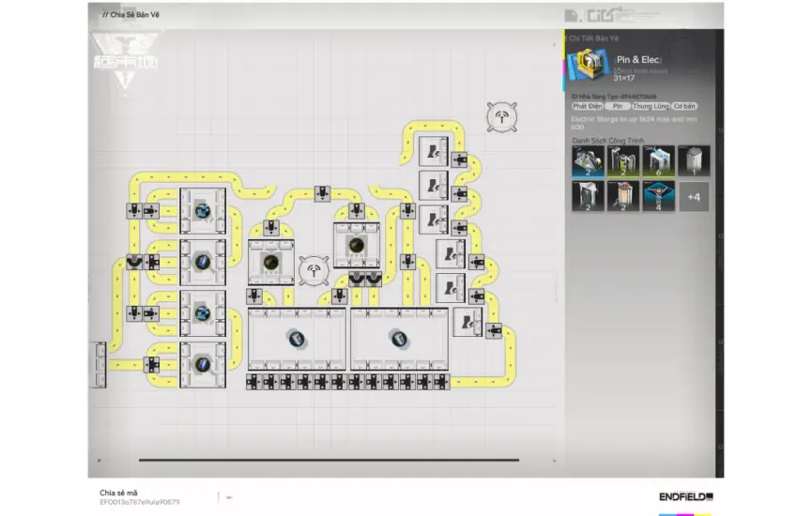The width and height of the screenshot is (812, 516).
Task: Click the blueprint name Pin & Elec
Action: [x=637, y=59]
